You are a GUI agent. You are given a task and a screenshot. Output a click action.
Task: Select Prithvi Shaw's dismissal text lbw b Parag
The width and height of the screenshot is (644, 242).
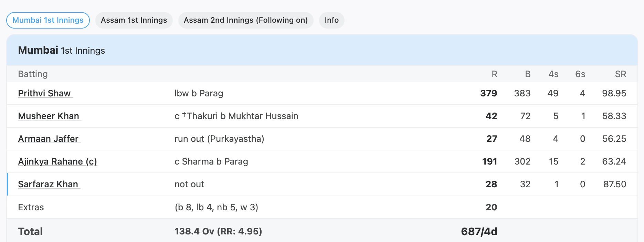click(199, 93)
